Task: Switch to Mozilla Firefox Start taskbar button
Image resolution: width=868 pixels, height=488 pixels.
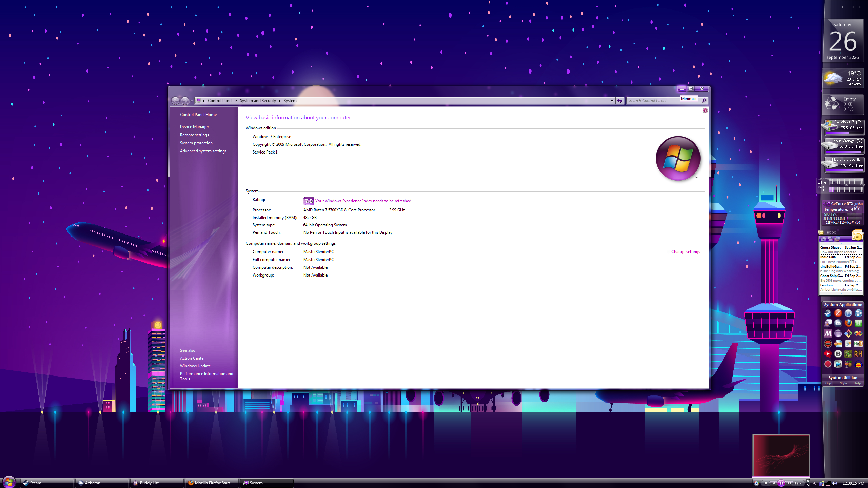Action: point(212,483)
